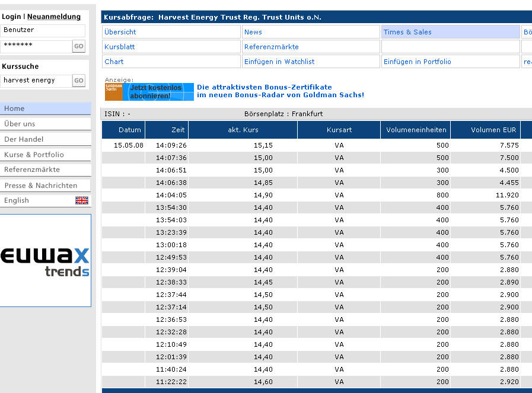Select volume 800 cell
The width and height of the screenshot is (532, 393).
(442, 195)
